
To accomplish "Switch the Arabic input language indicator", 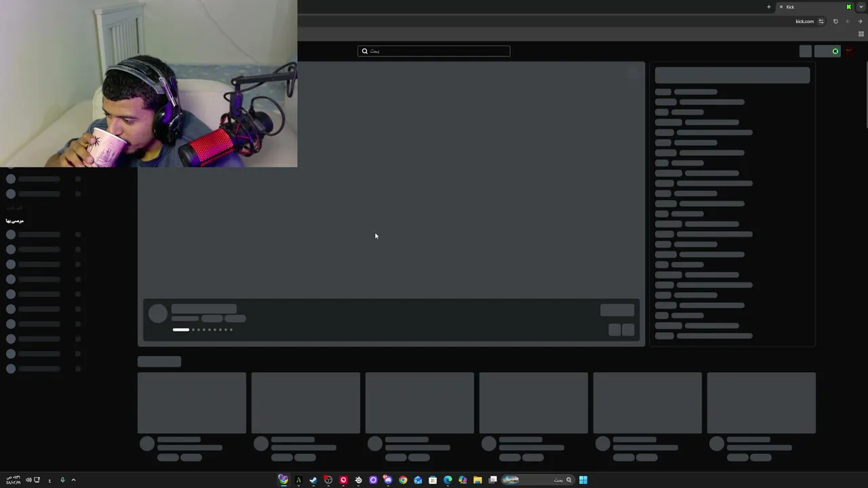I will [x=50, y=481].
